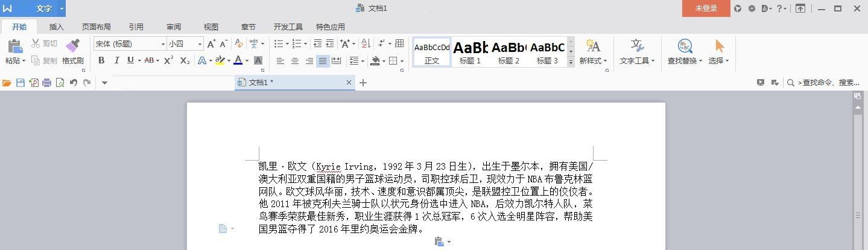868x250 pixels.
Task: Open the numbered list dropdown arrow
Action: [x=305, y=43]
